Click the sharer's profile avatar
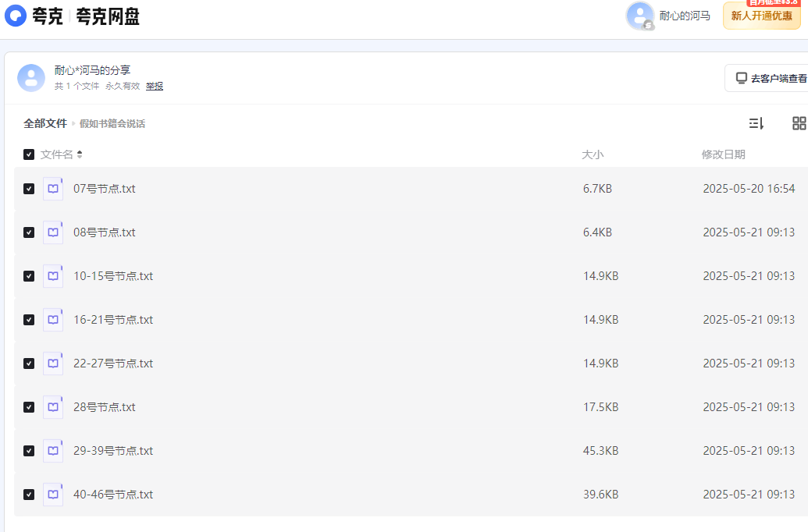Image resolution: width=808 pixels, height=532 pixels. point(31,78)
